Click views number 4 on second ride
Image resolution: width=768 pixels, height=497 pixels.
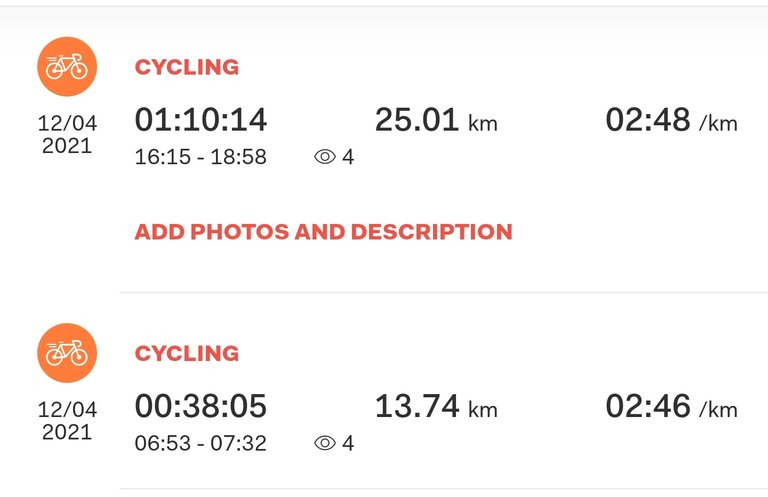(348, 443)
